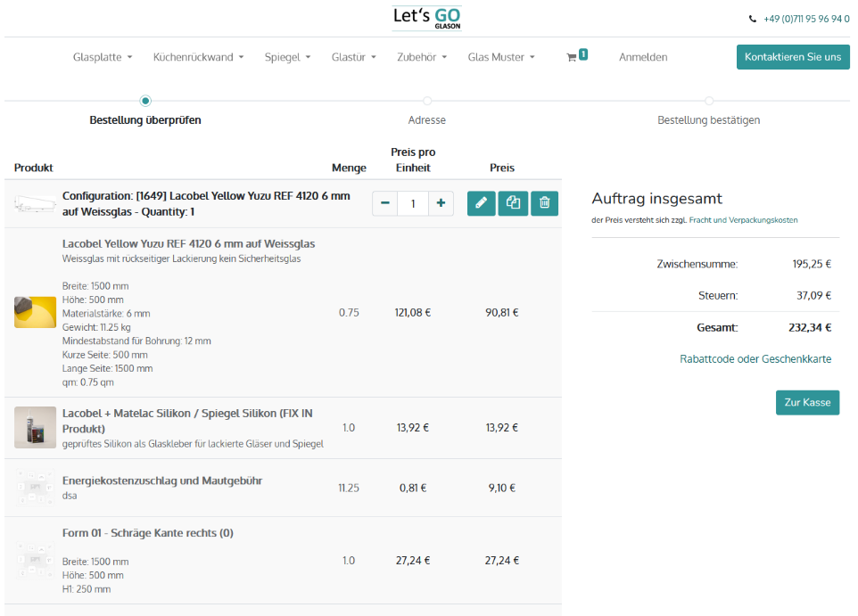
Task: Click the unit price 121,08 €
Action: pos(413,312)
